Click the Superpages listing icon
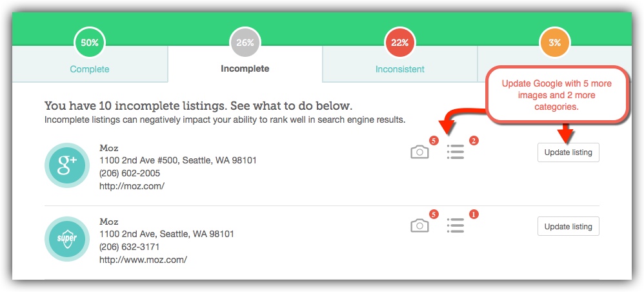 (x=67, y=239)
